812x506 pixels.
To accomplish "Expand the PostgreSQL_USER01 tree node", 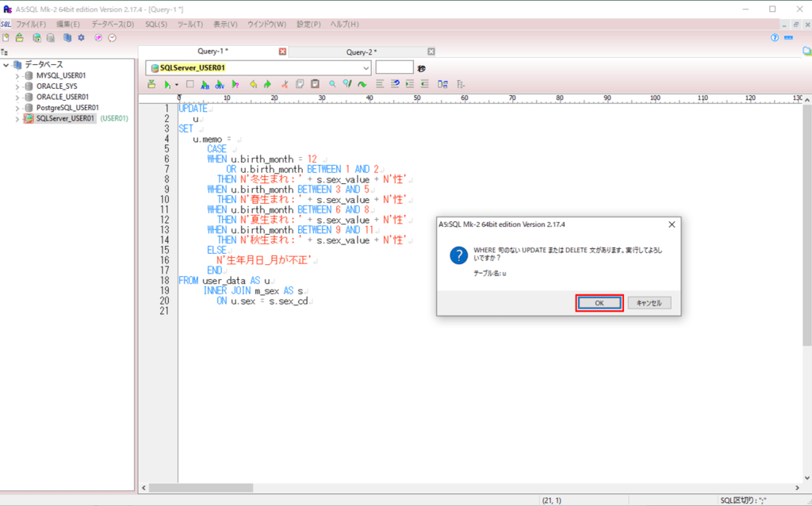I will 17,108.
